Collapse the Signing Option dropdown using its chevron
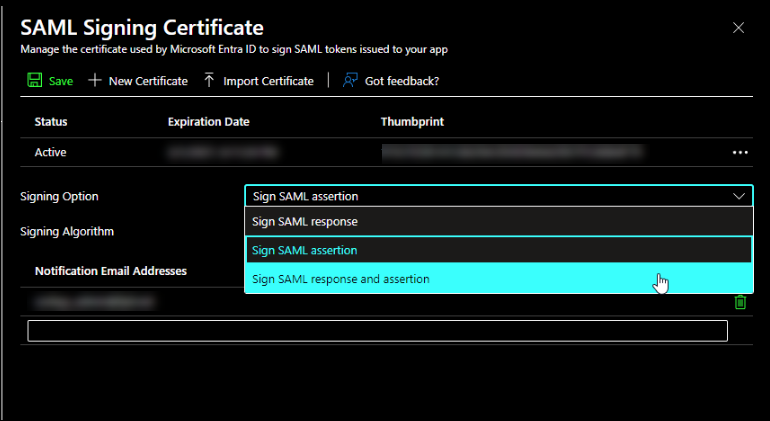Image resolution: width=770 pixels, height=421 pixels. (739, 196)
